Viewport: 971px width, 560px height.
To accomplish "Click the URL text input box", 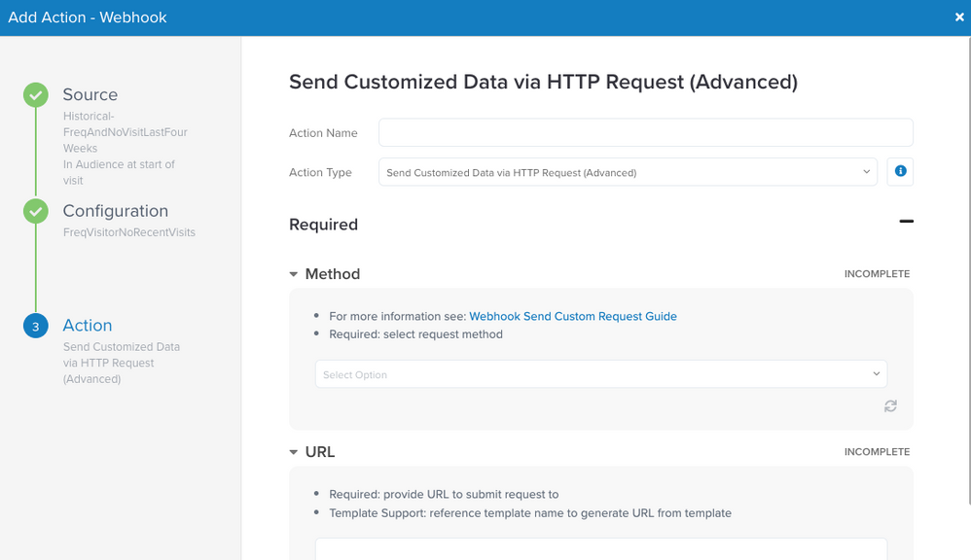I will tap(600, 549).
